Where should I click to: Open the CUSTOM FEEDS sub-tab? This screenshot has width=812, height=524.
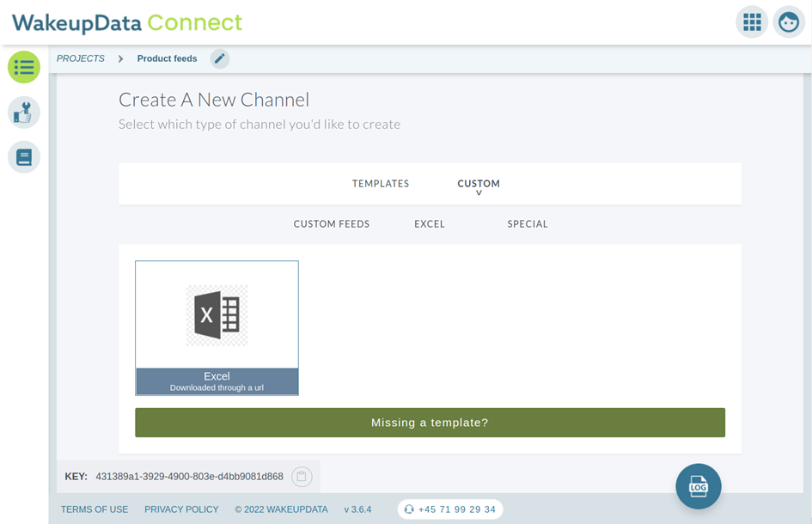point(332,223)
